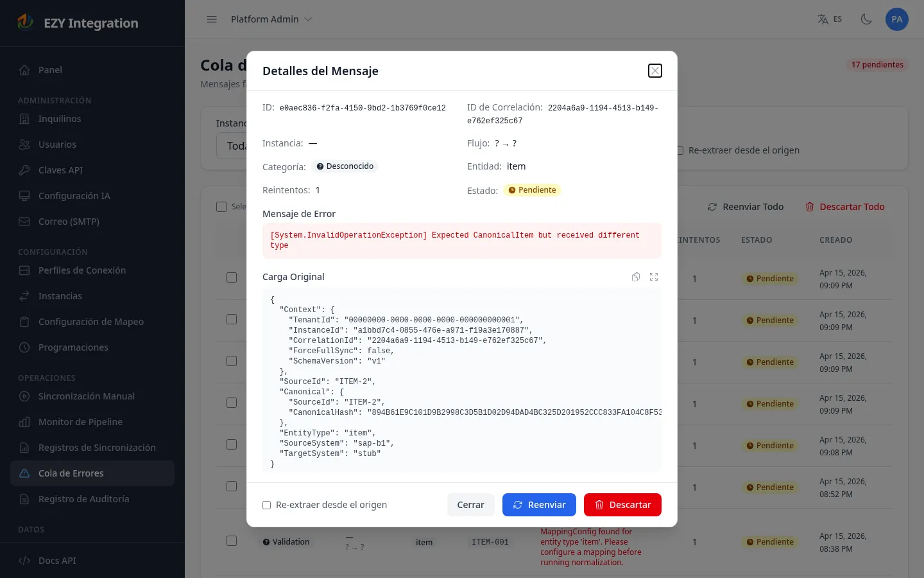Click the Carga Original JSON code block
This screenshot has width=924, height=578.
pos(462,381)
